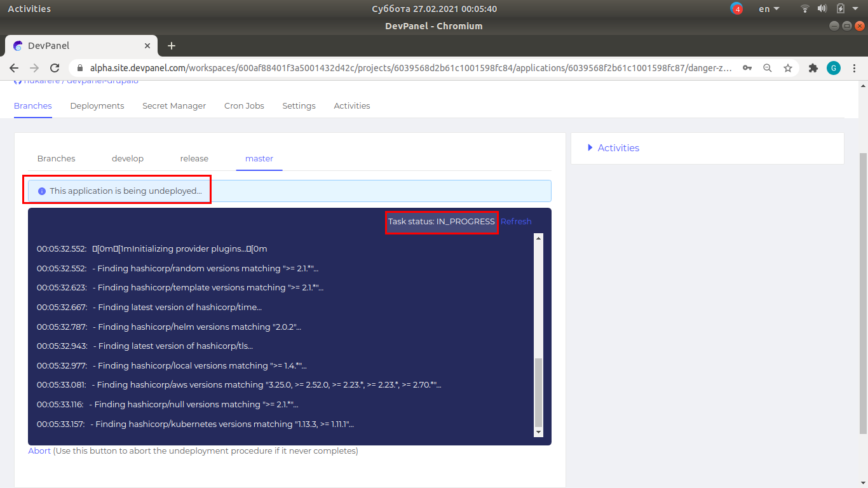Click the log scrollbar down arrow
868x488 pixels.
tap(538, 432)
